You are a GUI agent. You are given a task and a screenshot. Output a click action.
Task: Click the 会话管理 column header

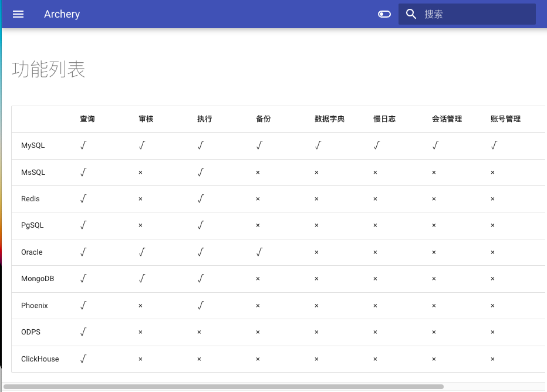[x=447, y=119]
